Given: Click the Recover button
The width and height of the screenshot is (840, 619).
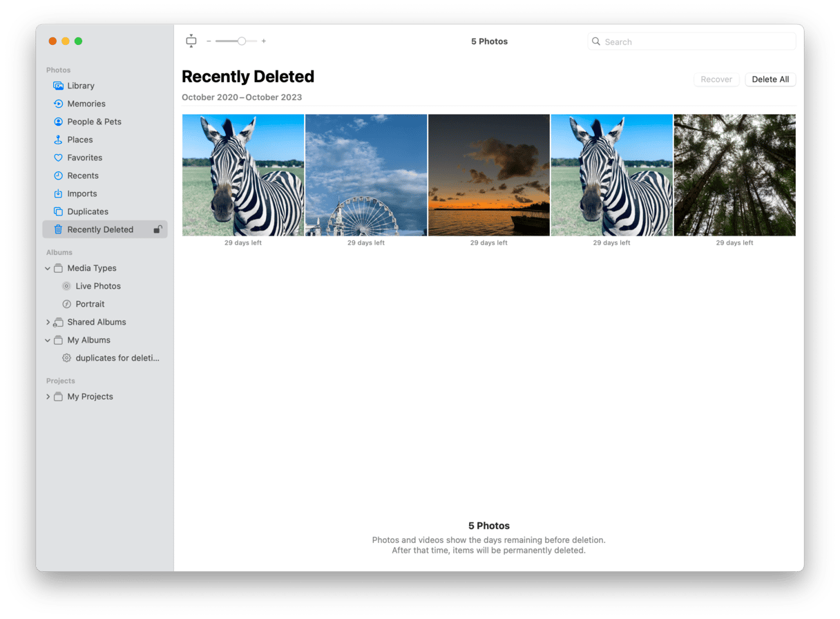Looking at the screenshot, I should point(716,79).
